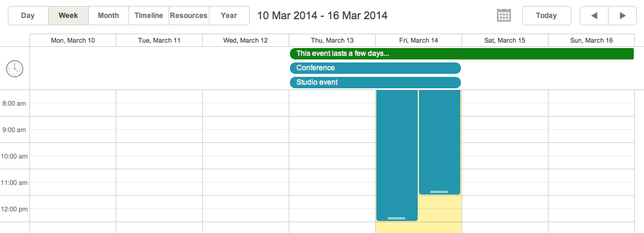Viewport: 644px width, 233px height.
Task: Go to next week with right arrow
Action: pos(622,16)
